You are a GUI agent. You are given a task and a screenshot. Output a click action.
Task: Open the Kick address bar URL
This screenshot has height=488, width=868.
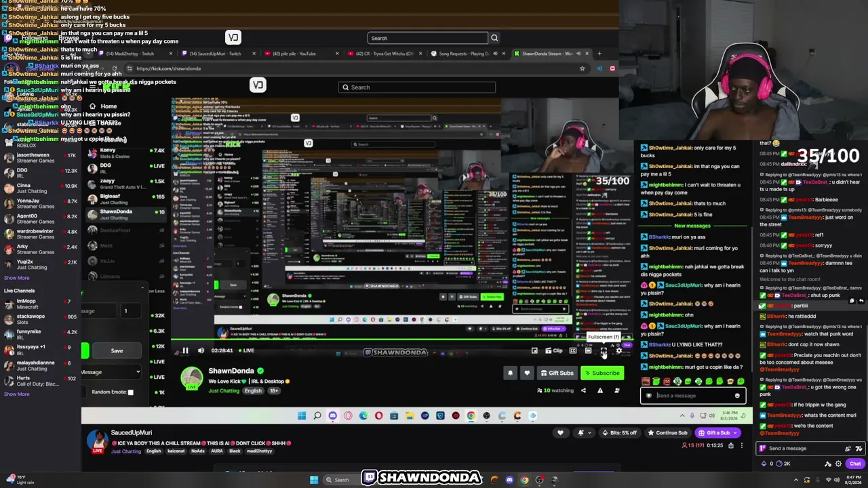coord(168,68)
